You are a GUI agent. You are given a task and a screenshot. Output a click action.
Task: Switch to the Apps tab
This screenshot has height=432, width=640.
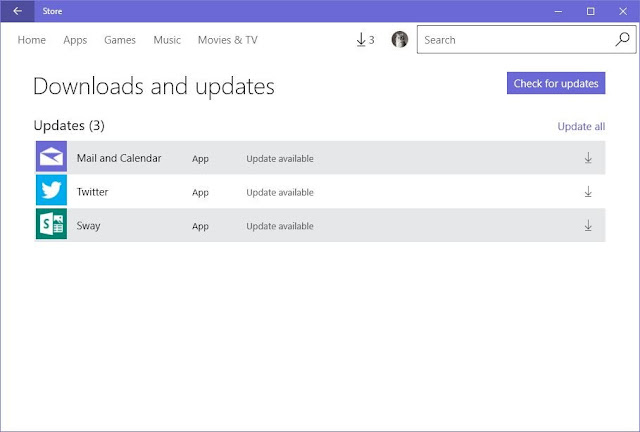coord(75,40)
